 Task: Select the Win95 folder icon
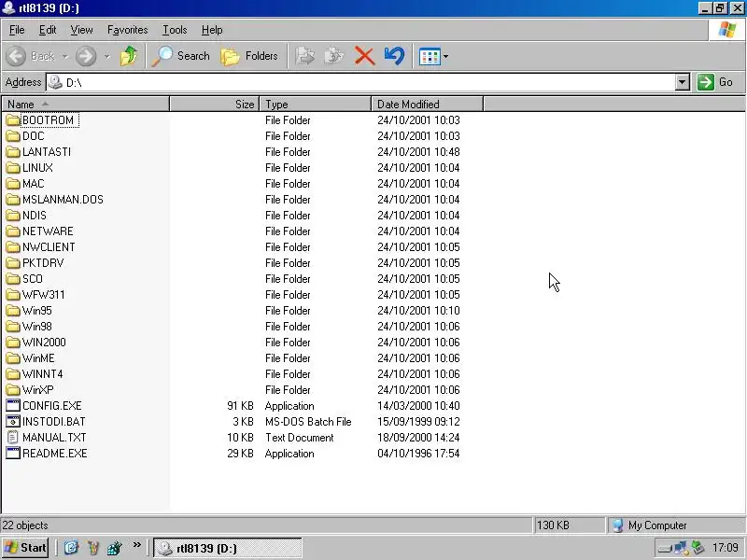pyautogui.click(x=13, y=311)
